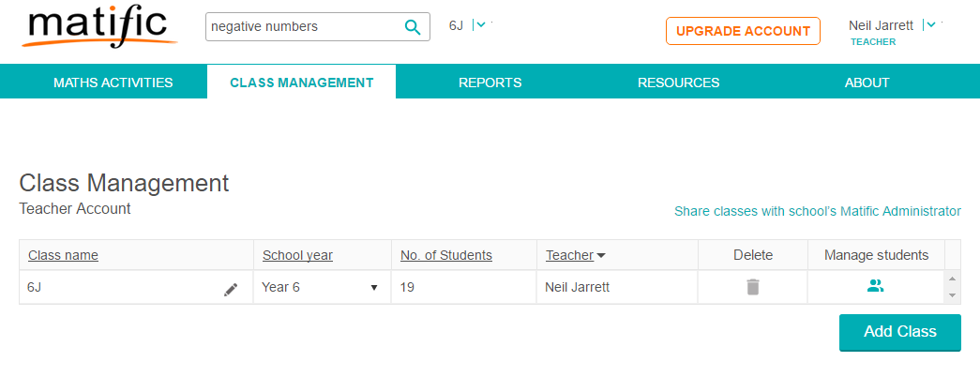Open the Maths Activities tab
This screenshot has width=980, height=377.
113,83
